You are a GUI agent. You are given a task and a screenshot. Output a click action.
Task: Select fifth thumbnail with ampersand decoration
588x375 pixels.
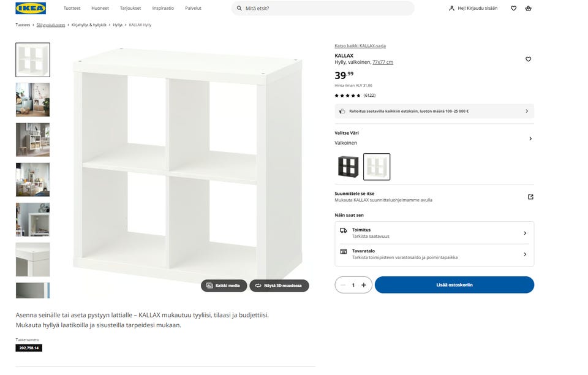[32, 219]
